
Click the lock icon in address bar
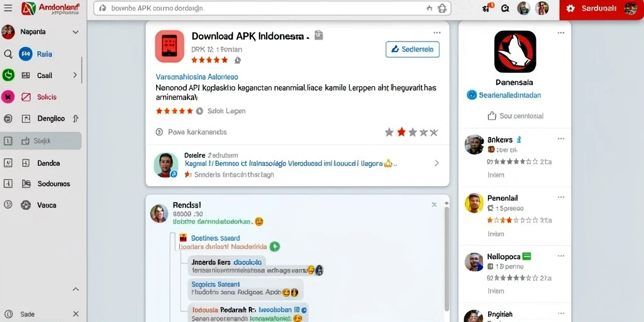coord(442,8)
